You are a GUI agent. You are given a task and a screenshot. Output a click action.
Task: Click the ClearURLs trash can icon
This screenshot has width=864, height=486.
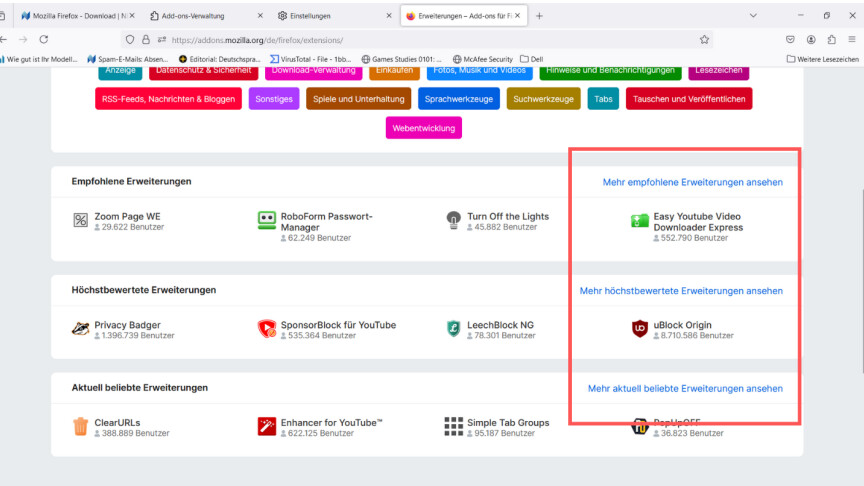[80, 426]
